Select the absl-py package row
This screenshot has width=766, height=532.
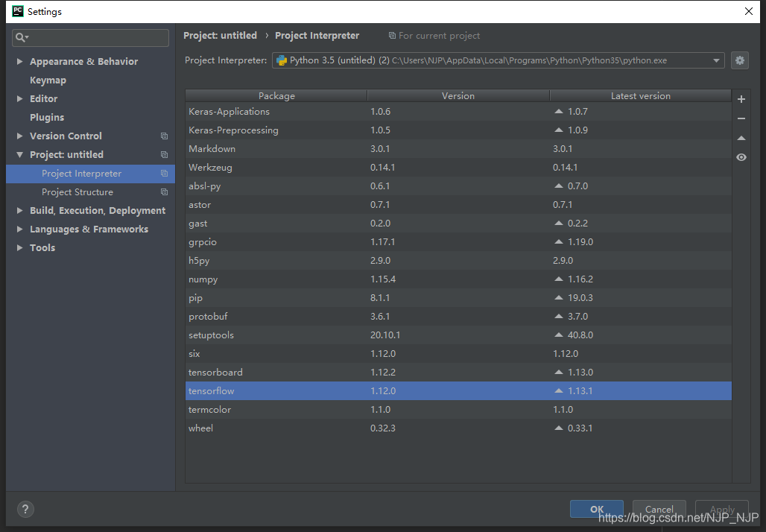(x=458, y=186)
